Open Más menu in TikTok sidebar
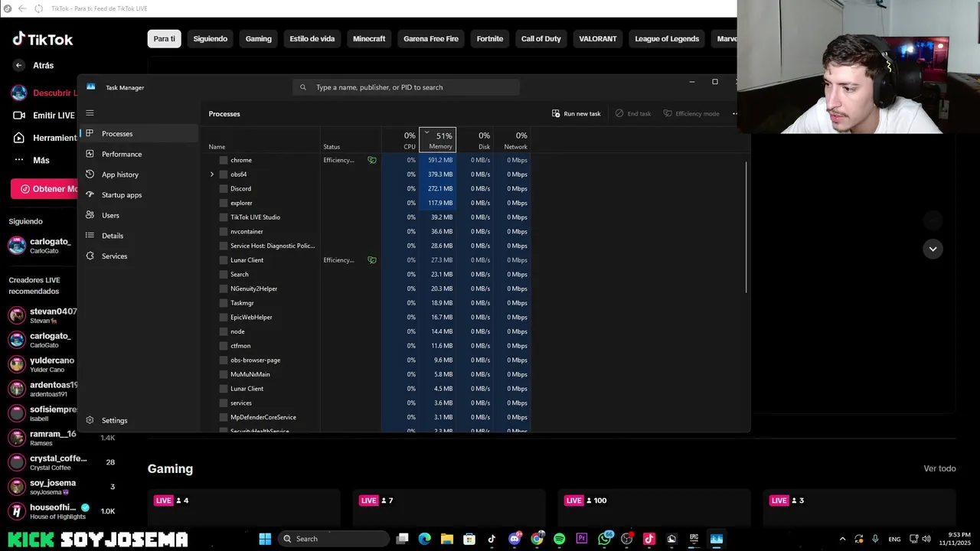 (31, 160)
